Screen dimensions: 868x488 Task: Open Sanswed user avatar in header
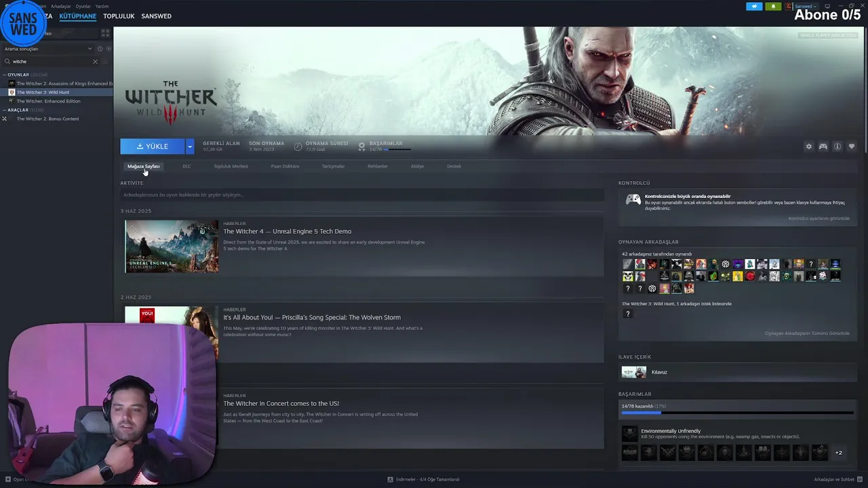pos(789,6)
